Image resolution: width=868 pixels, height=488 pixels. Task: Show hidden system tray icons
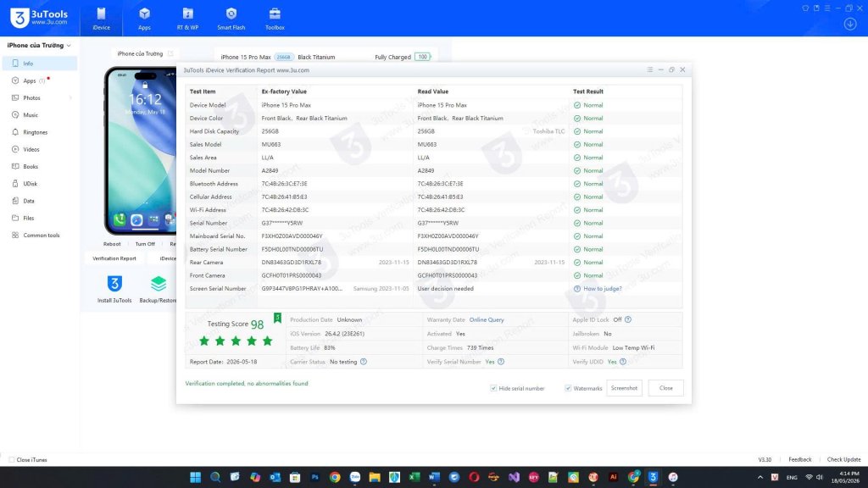tap(760, 477)
